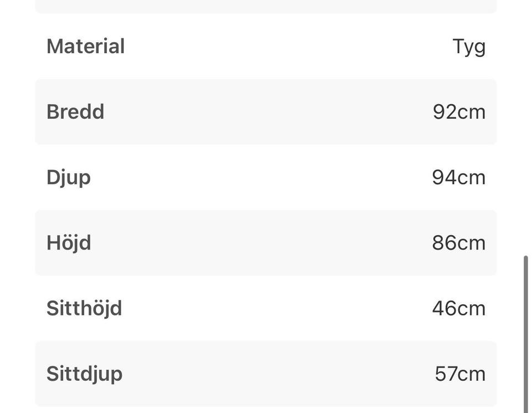Click the Material label
The height and width of the screenshot is (413, 532).
coord(85,46)
